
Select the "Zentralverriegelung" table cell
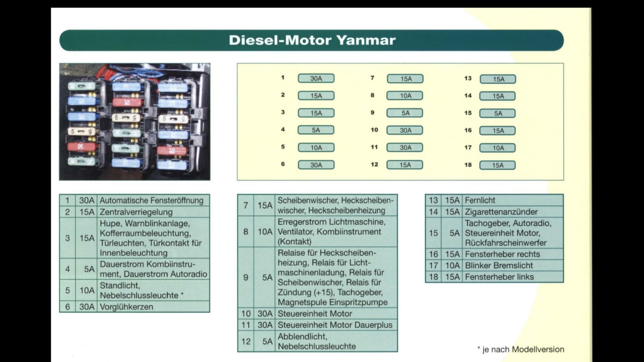(x=153, y=212)
